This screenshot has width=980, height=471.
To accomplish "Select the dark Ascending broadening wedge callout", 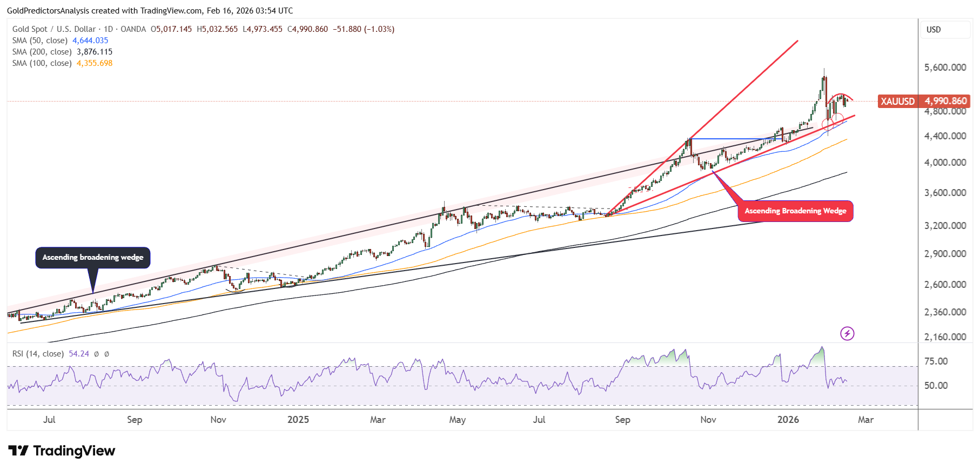I will (x=93, y=257).
